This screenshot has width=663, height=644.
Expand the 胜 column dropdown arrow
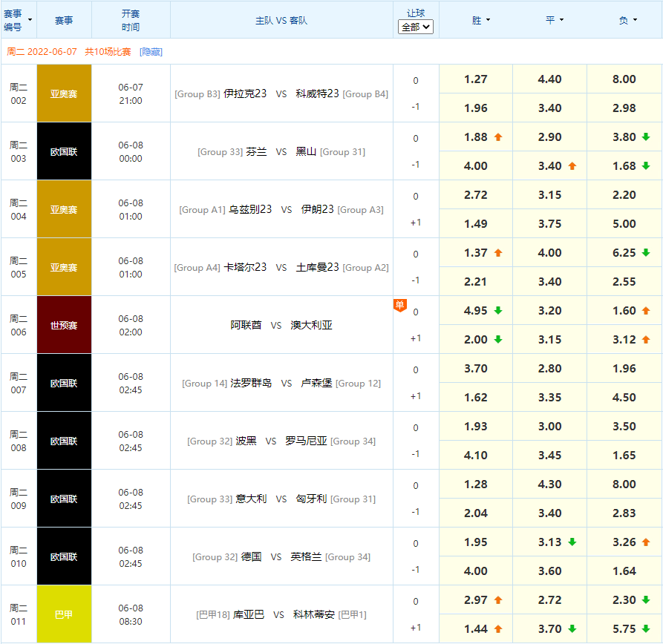click(489, 20)
